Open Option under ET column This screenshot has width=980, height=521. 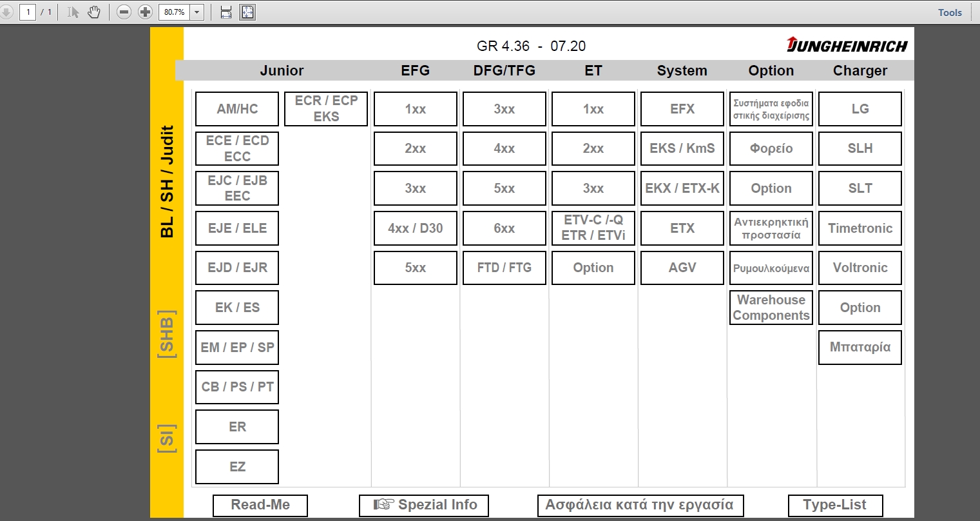pyautogui.click(x=593, y=268)
